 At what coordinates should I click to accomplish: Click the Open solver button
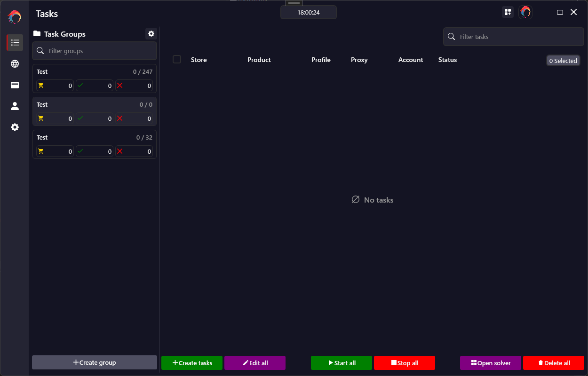click(x=491, y=363)
